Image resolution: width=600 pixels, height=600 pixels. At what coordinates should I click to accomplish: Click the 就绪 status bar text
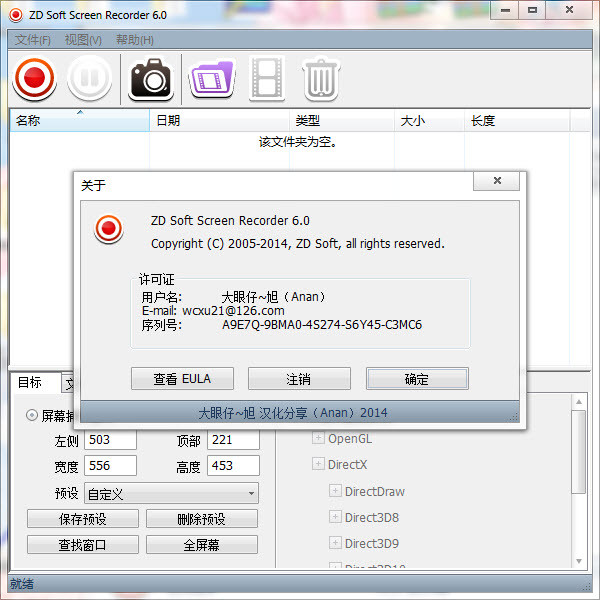pyautogui.click(x=22, y=584)
